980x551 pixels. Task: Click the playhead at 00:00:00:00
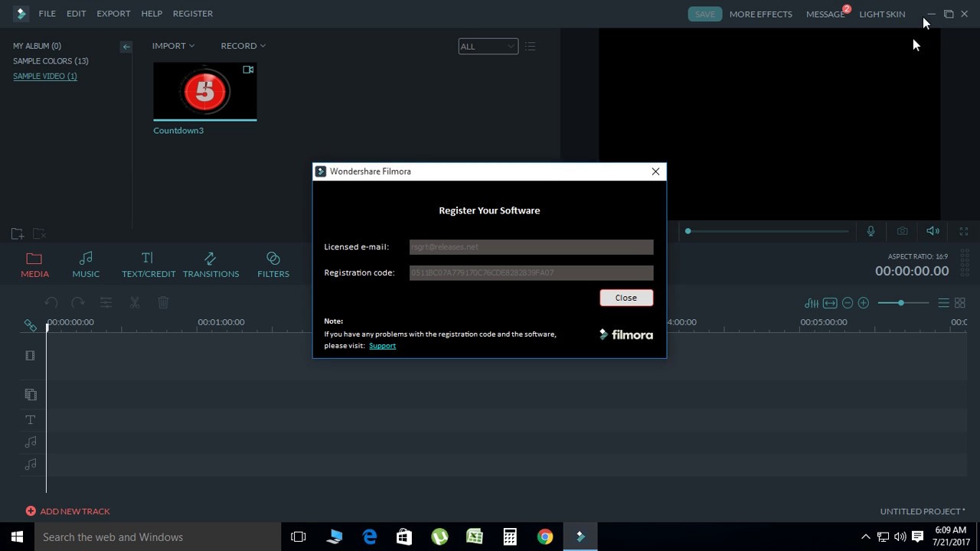[47, 326]
